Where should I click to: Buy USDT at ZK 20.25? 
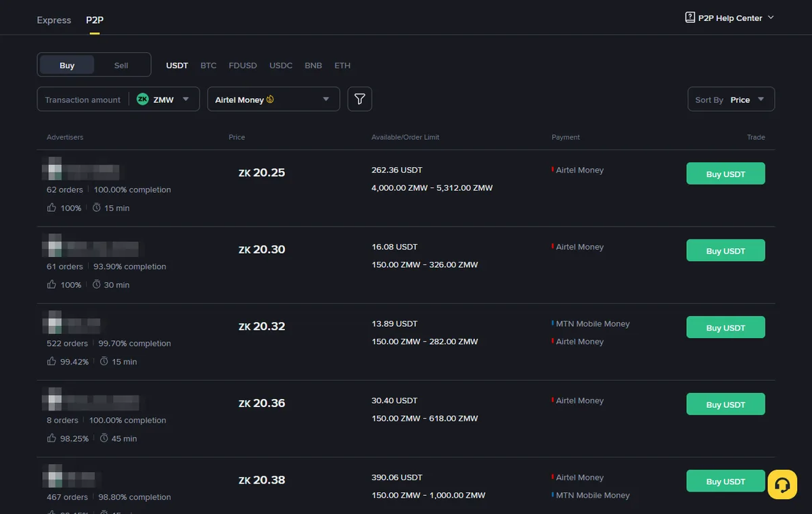pyautogui.click(x=725, y=174)
